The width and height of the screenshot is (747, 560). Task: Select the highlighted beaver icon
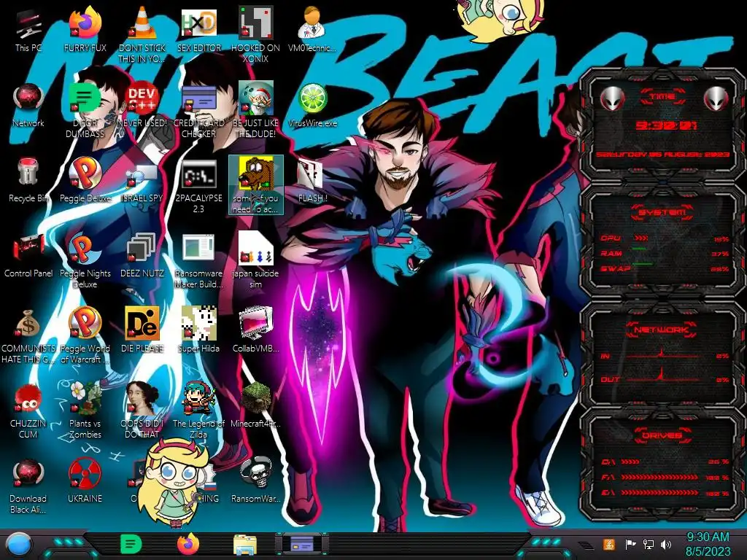click(x=256, y=185)
